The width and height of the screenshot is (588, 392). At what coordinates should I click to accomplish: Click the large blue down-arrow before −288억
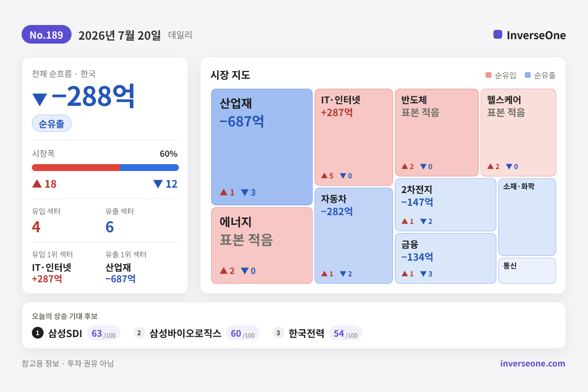coord(40,99)
